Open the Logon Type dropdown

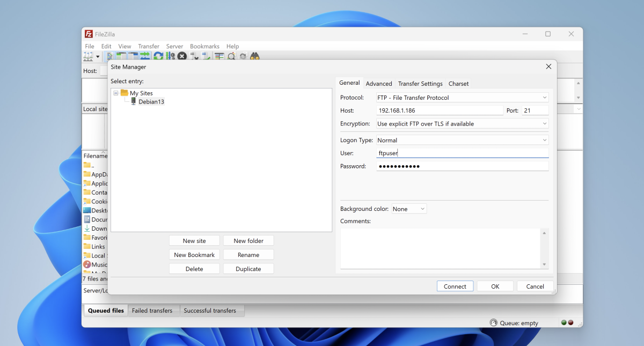(462, 141)
